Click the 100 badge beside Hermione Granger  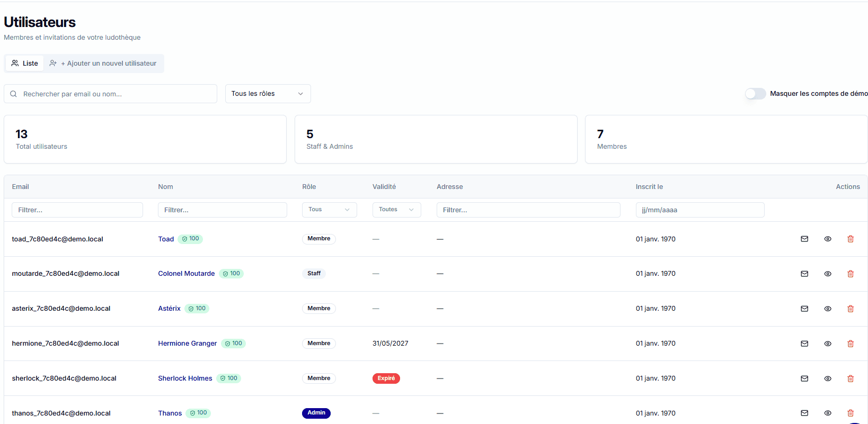point(233,344)
